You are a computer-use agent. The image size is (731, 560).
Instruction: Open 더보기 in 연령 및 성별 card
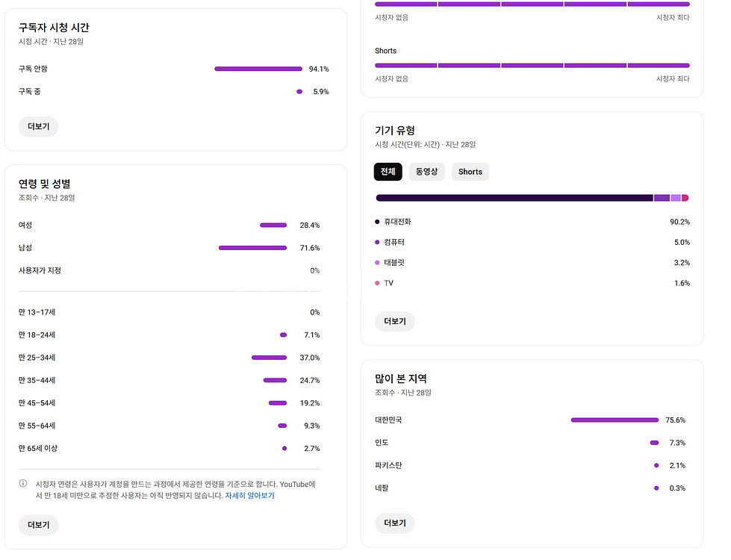tap(39, 525)
